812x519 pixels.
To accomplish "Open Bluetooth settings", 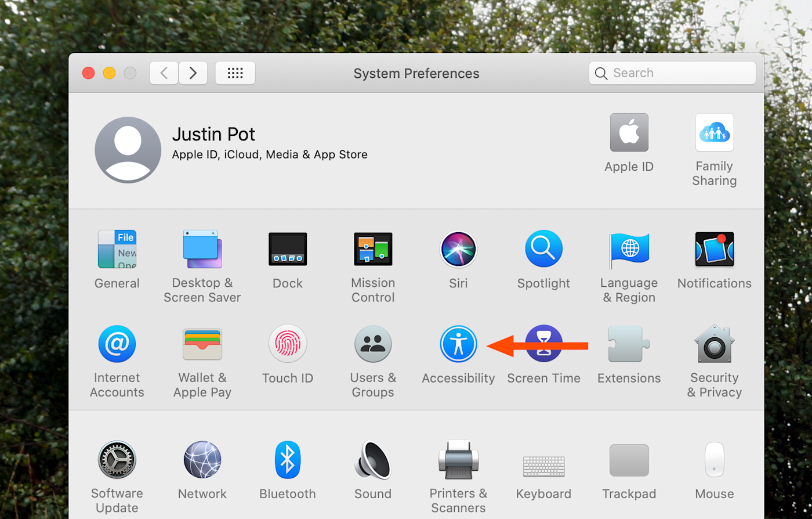I will coord(288,460).
